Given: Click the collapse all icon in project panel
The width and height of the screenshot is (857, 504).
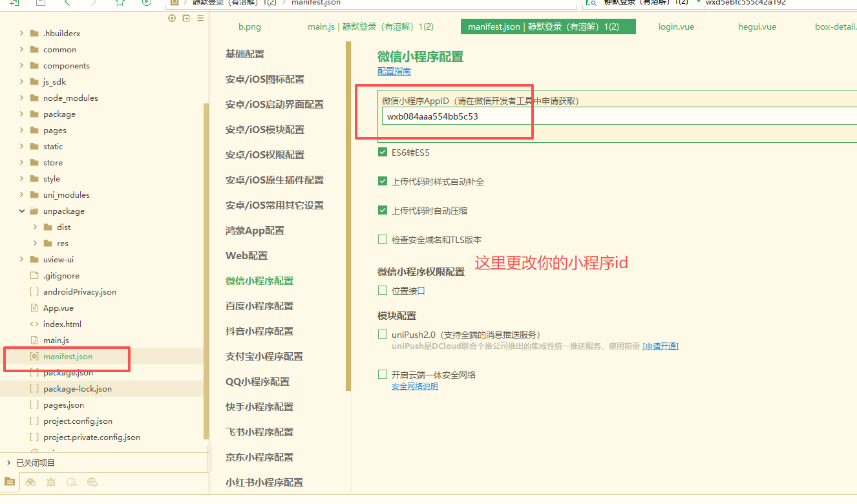Looking at the screenshot, I should point(186,18).
